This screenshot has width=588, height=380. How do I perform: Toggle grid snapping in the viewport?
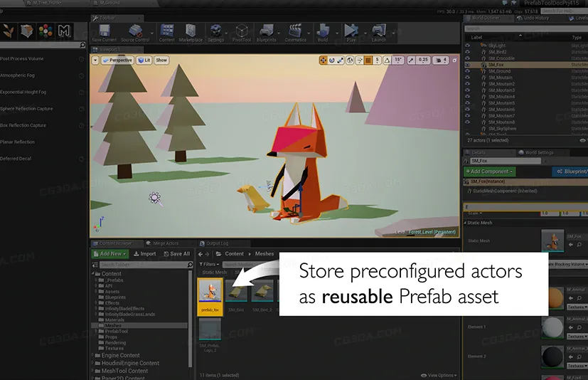(x=368, y=60)
